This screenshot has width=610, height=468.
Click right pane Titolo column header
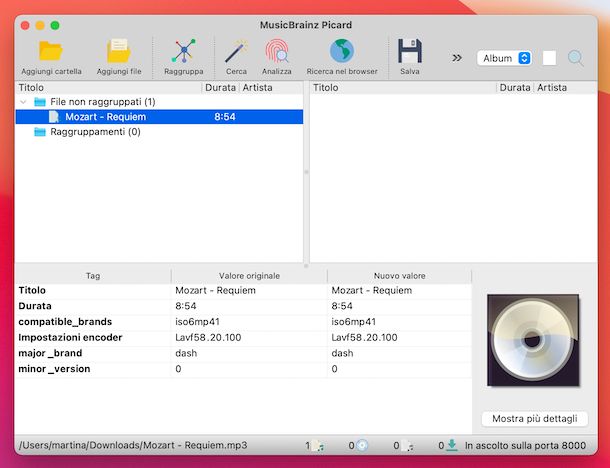point(403,88)
